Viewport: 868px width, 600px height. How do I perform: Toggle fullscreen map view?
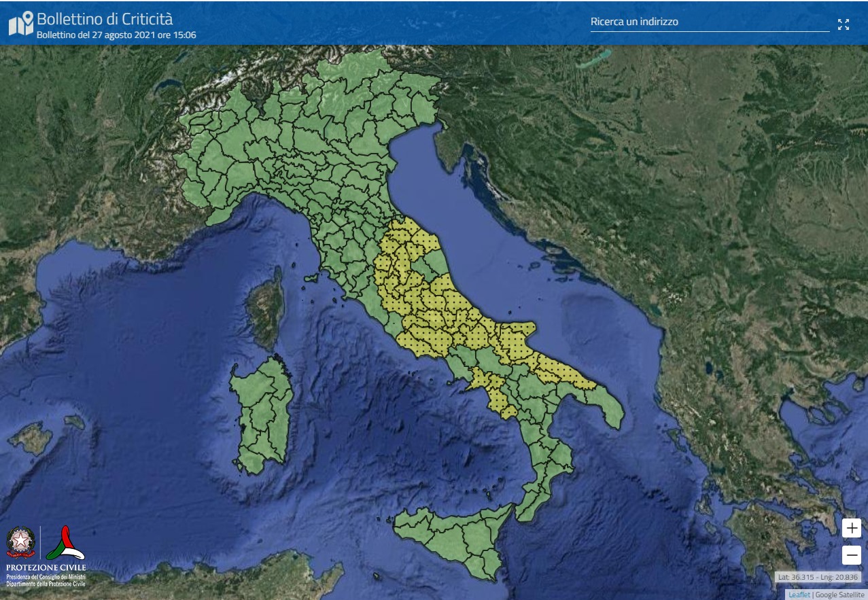844,24
